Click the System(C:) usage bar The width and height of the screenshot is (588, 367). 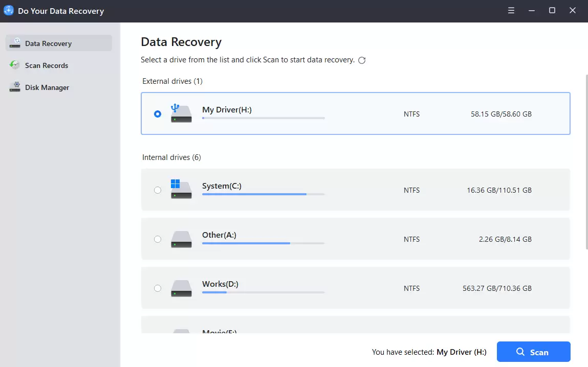point(263,194)
